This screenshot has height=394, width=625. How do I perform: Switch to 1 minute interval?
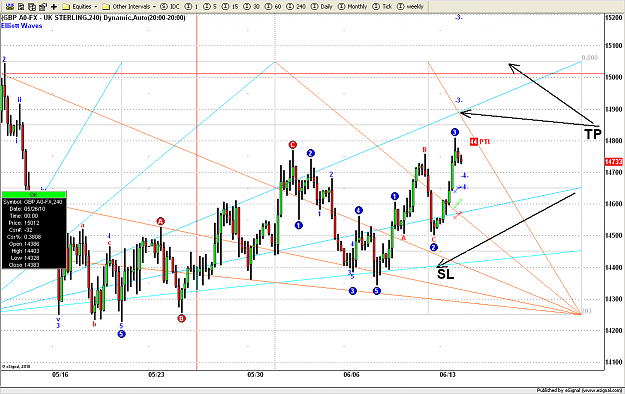[x=191, y=7]
